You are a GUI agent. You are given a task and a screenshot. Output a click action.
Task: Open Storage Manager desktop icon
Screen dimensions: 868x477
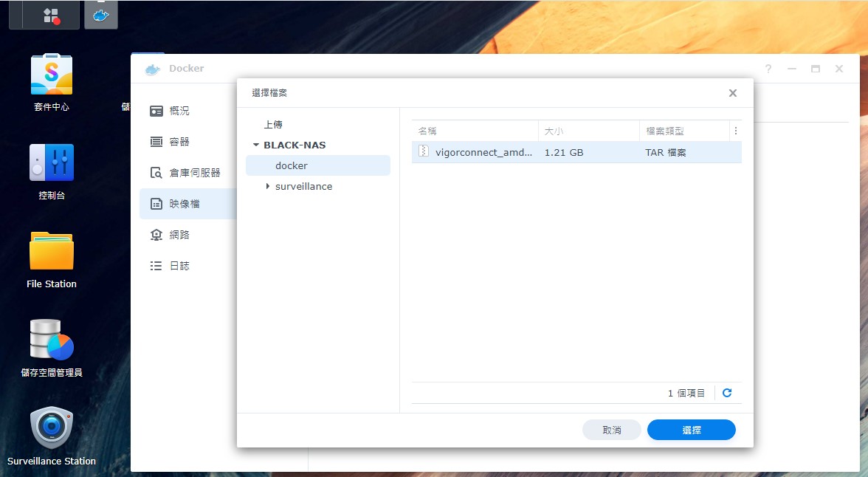[x=51, y=340]
